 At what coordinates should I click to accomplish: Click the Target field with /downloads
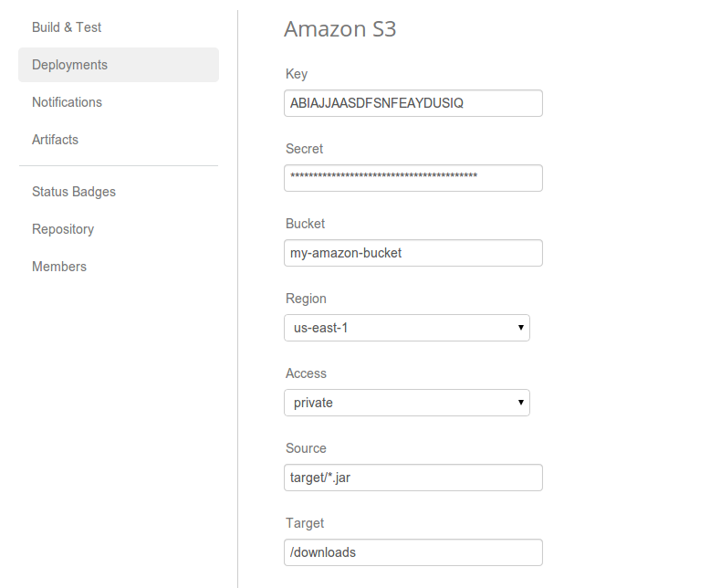pyautogui.click(x=412, y=552)
